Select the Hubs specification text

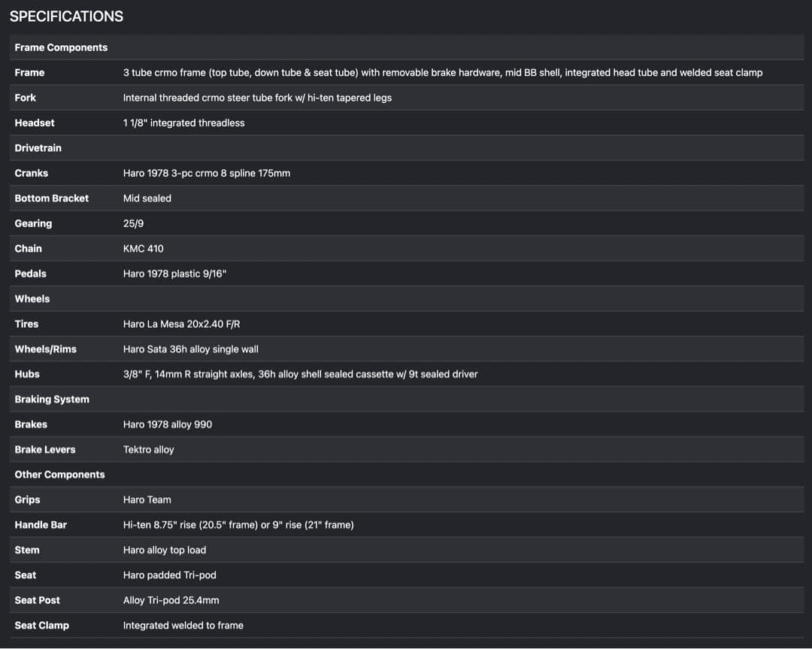300,375
